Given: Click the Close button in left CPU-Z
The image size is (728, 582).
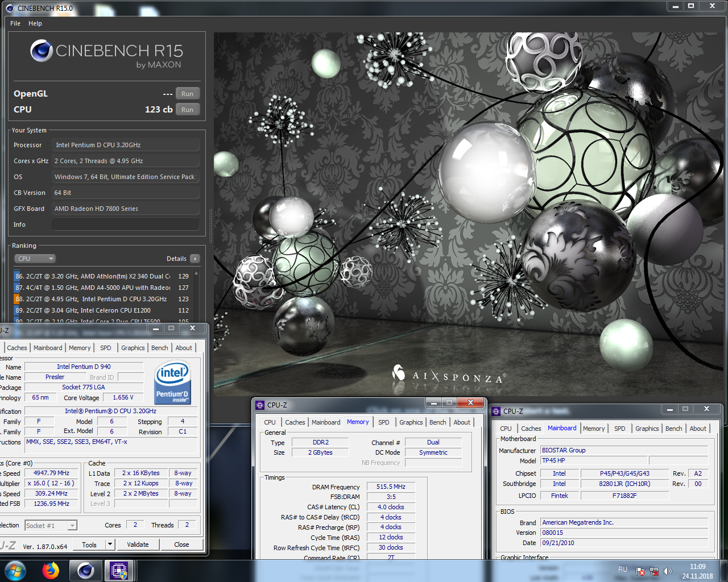Looking at the screenshot, I should pyautogui.click(x=181, y=544).
